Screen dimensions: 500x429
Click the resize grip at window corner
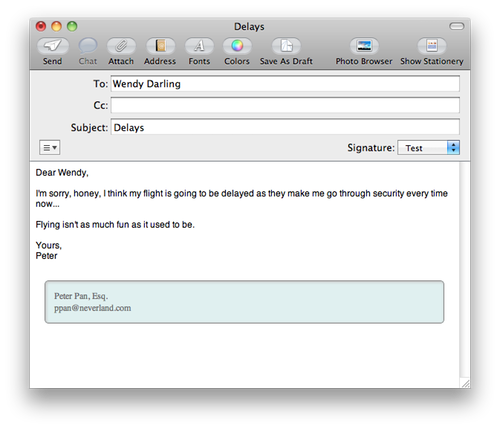[x=465, y=383]
